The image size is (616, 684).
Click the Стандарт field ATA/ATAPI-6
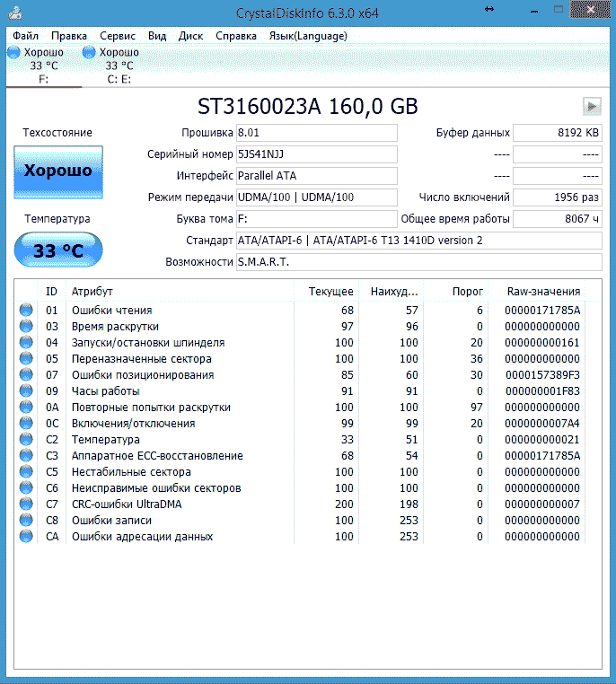click(418, 241)
